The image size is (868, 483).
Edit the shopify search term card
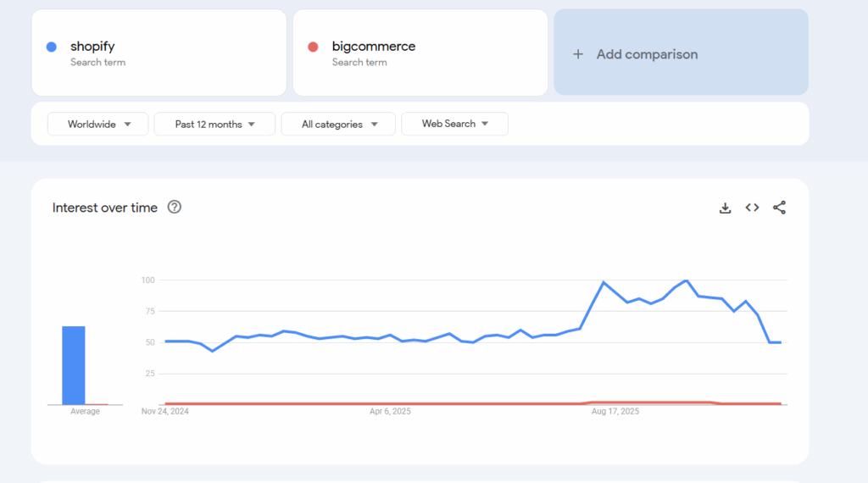[x=159, y=53]
